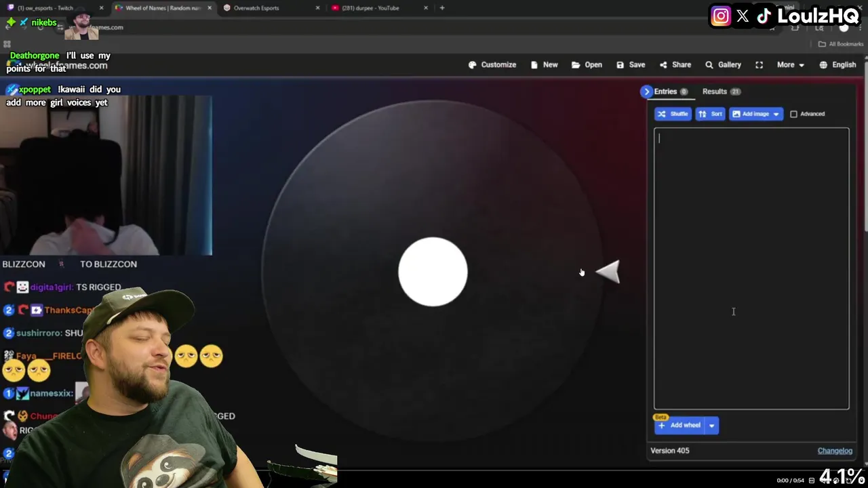The image size is (868, 488).
Task: Open the wheel Gallery
Action: (723, 65)
